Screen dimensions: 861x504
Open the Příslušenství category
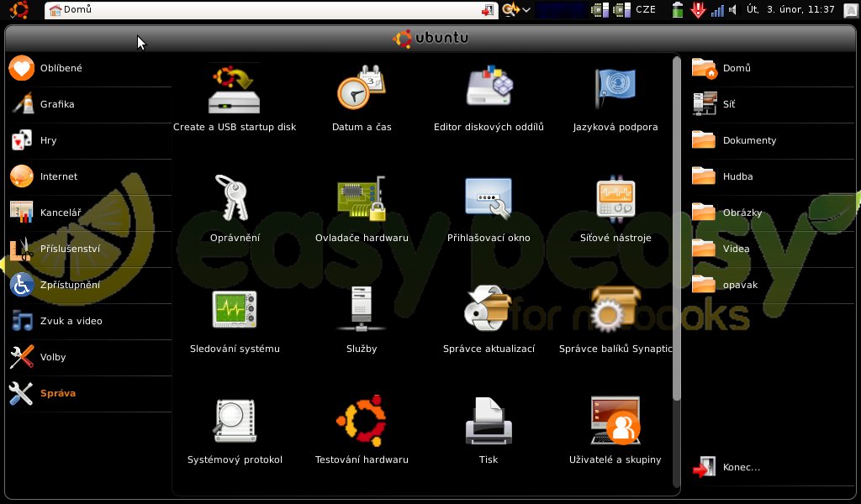[x=89, y=249]
